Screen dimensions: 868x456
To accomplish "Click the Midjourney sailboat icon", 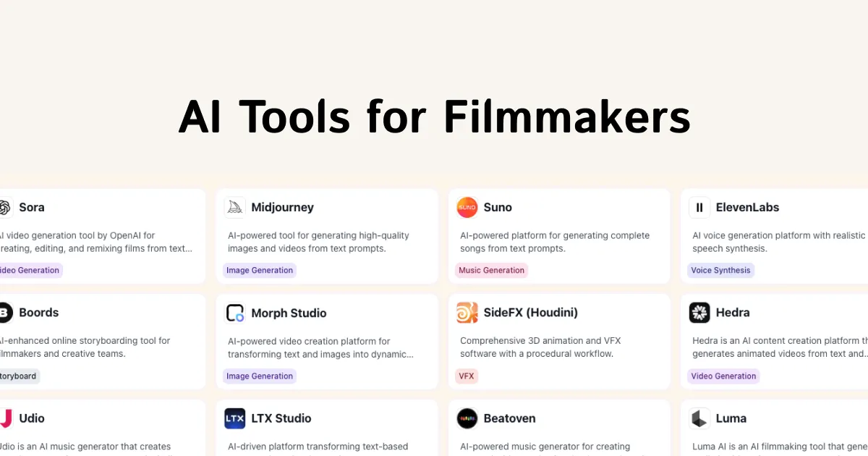I will [235, 207].
